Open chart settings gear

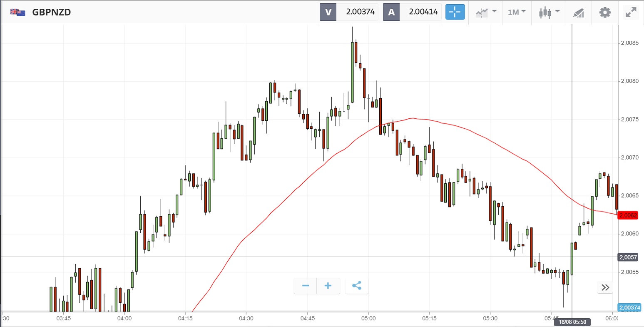[604, 12]
